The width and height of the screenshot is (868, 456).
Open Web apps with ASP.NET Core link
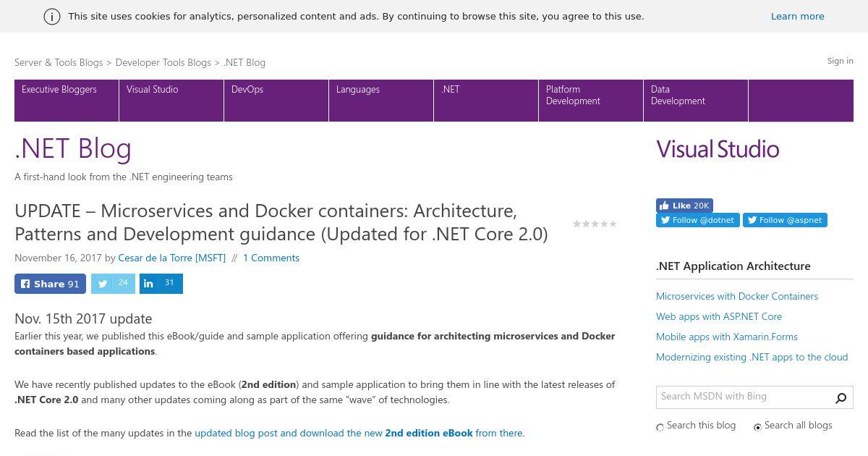click(719, 316)
